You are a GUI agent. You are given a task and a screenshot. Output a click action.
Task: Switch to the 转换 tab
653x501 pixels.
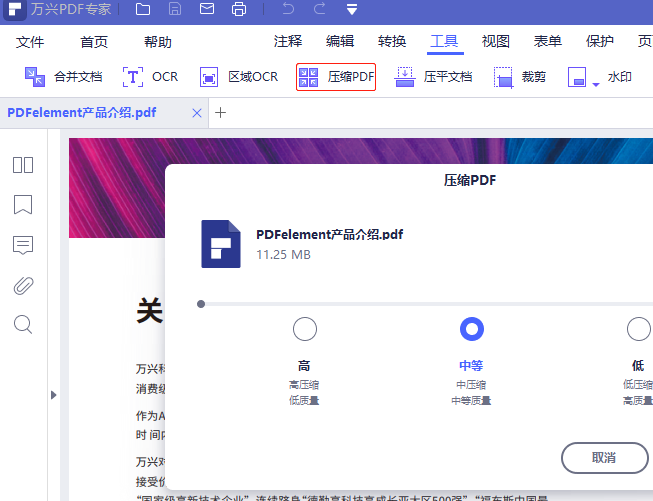tap(392, 41)
